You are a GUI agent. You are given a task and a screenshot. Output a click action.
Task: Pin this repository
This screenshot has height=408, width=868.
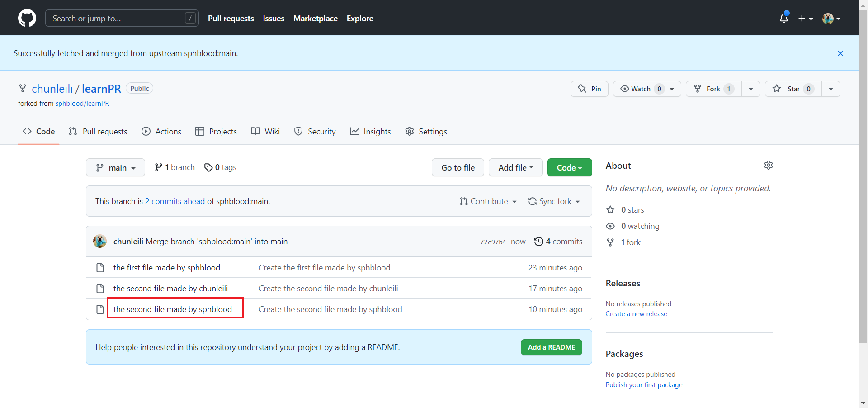590,89
